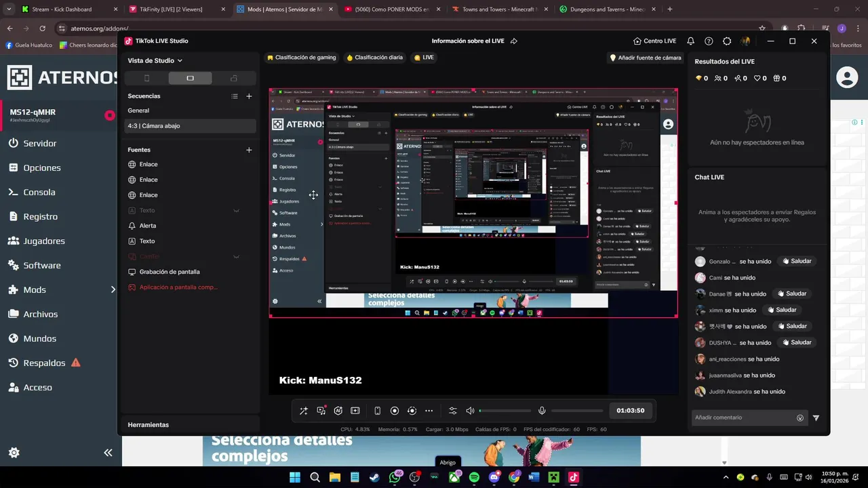The image size is (868, 488).
Task: Open Clasificación de gaming
Action: click(302, 58)
